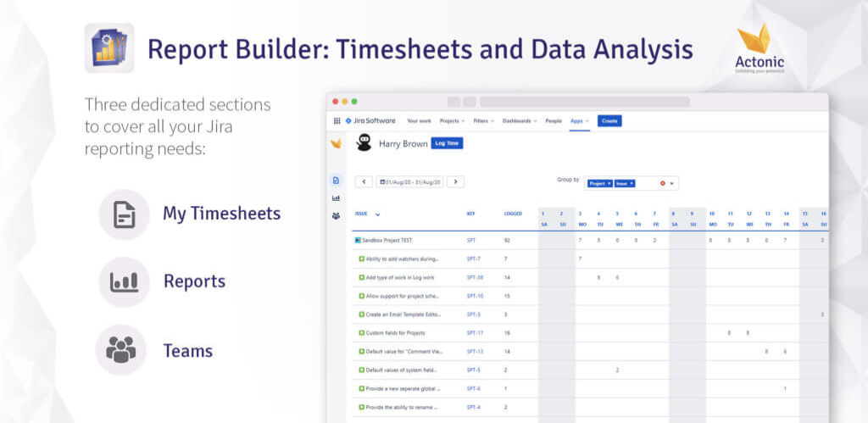
Task: Open the SPT-7 issue link
Action: point(473,259)
